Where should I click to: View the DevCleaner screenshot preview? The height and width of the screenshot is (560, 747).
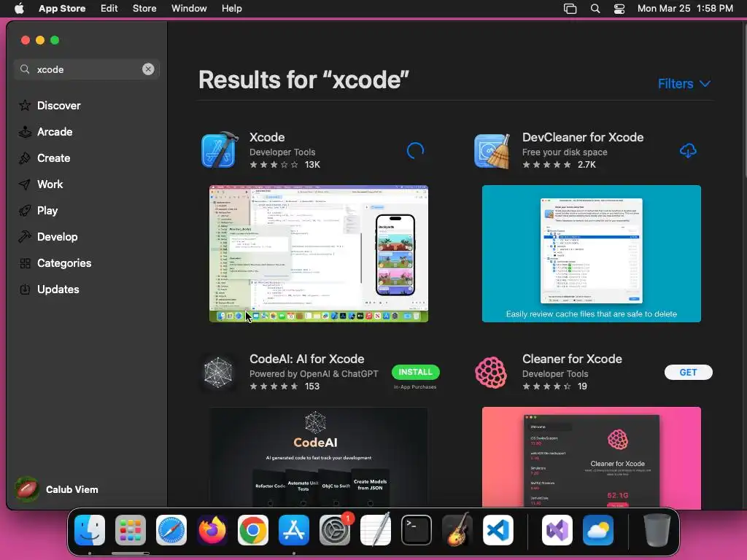591,253
